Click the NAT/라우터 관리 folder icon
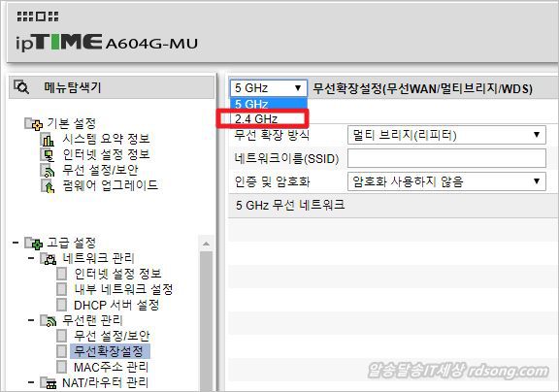The width and height of the screenshot is (559, 392). coord(48,383)
